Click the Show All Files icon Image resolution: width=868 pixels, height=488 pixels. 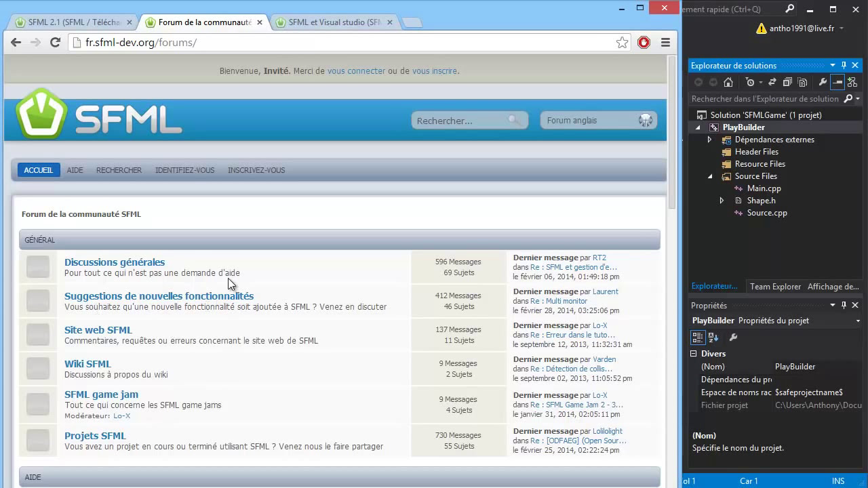pos(802,82)
